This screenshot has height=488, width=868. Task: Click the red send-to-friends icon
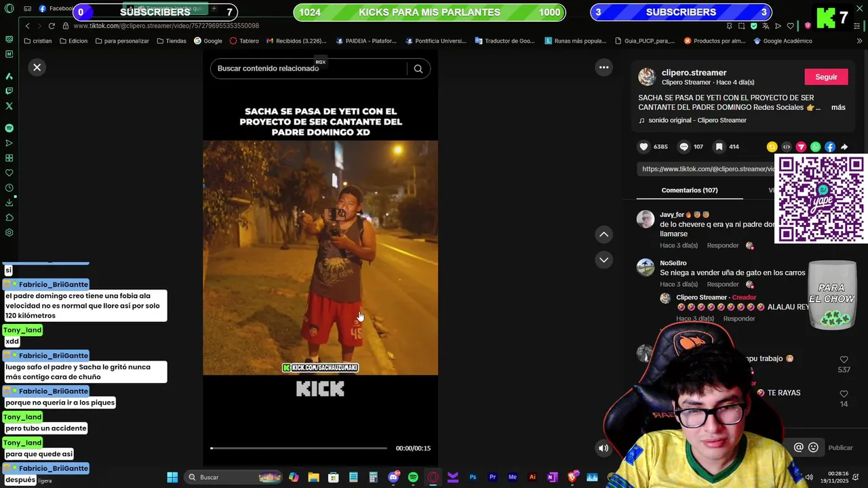point(801,146)
